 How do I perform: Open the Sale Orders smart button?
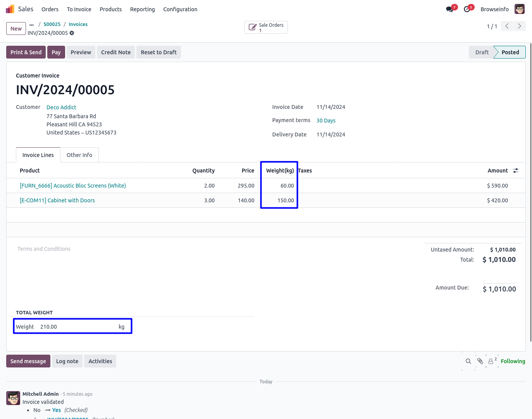click(x=266, y=28)
